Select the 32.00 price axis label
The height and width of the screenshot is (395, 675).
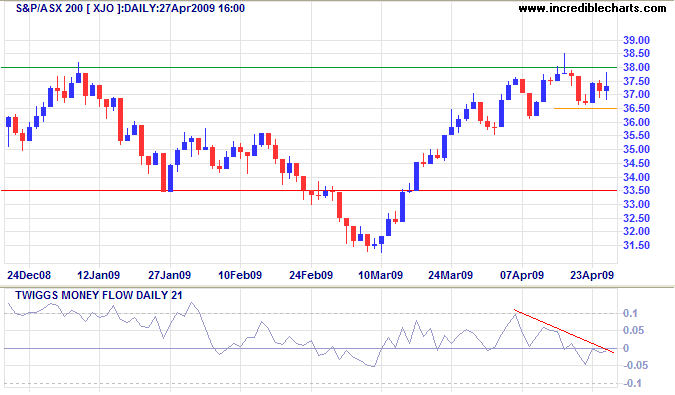(x=636, y=231)
